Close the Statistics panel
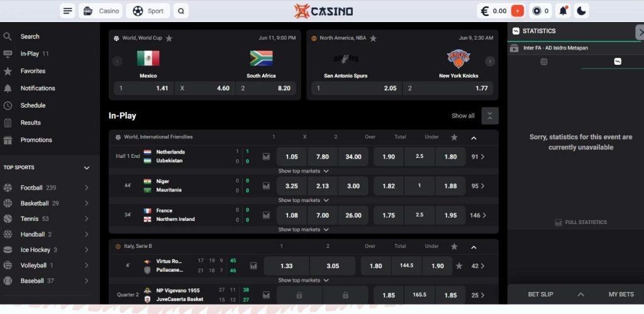Viewport: 644px width, 314px height. point(640,31)
